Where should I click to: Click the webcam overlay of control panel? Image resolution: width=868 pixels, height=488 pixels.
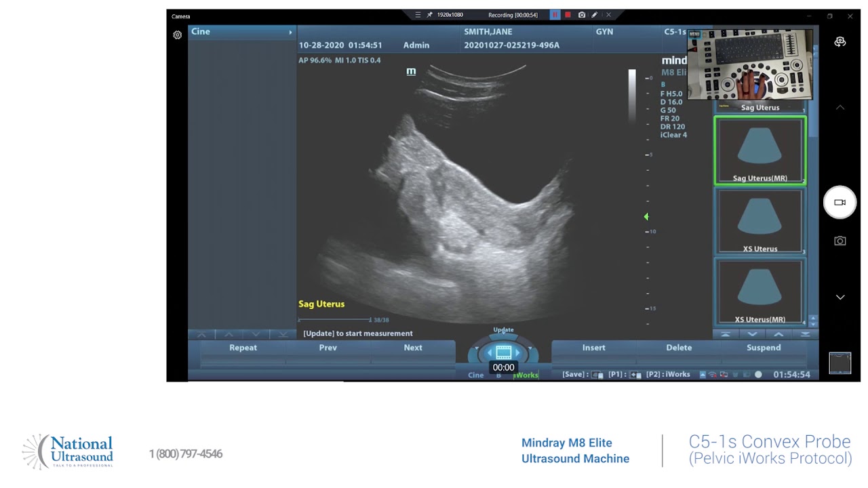[750, 64]
